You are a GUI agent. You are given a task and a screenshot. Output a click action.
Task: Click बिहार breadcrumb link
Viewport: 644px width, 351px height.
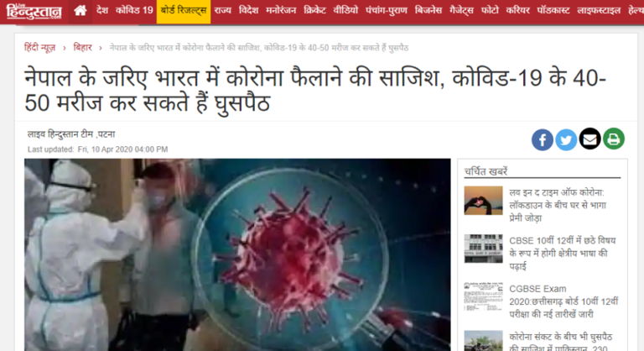82,48
